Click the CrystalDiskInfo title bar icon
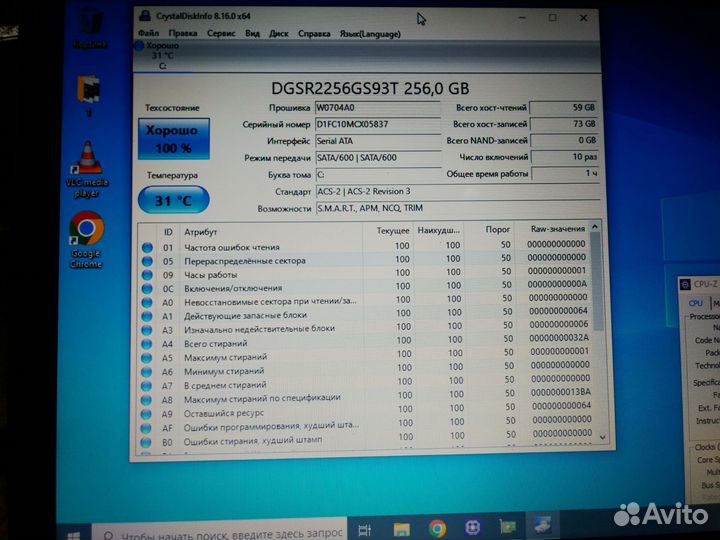 (x=145, y=16)
